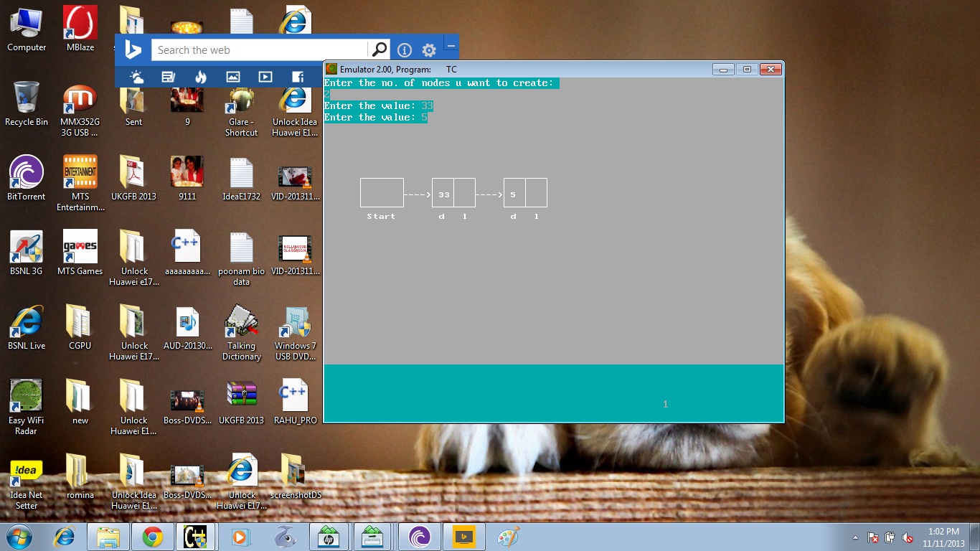Image resolution: width=980 pixels, height=551 pixels.
Task: Click the node value 33 in emulator
Action: (443, 194)
